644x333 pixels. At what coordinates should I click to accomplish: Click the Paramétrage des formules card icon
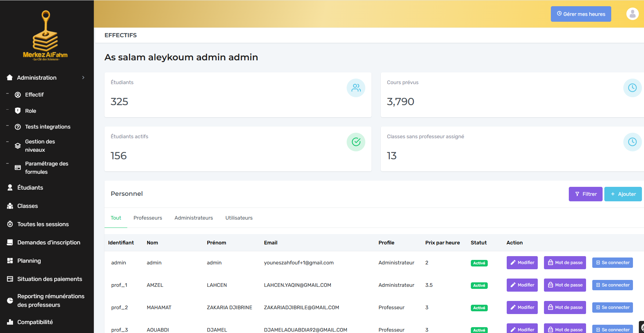coord(18,168)
